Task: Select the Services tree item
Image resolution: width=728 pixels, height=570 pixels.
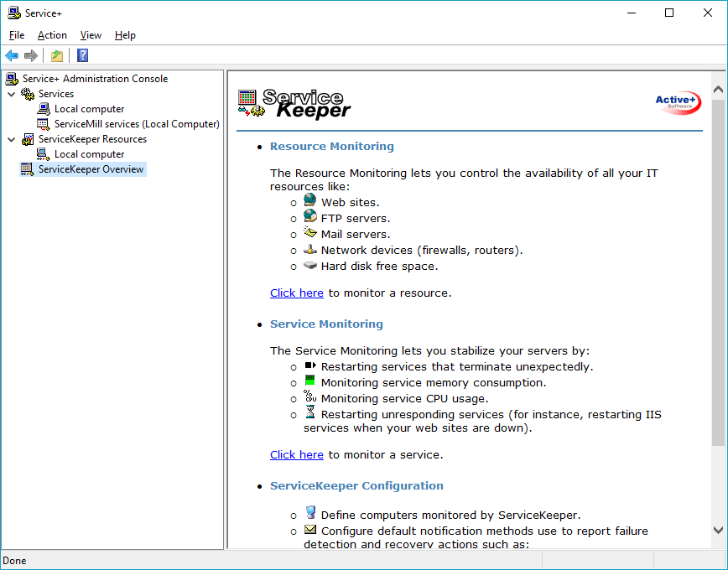Action: 55,94
